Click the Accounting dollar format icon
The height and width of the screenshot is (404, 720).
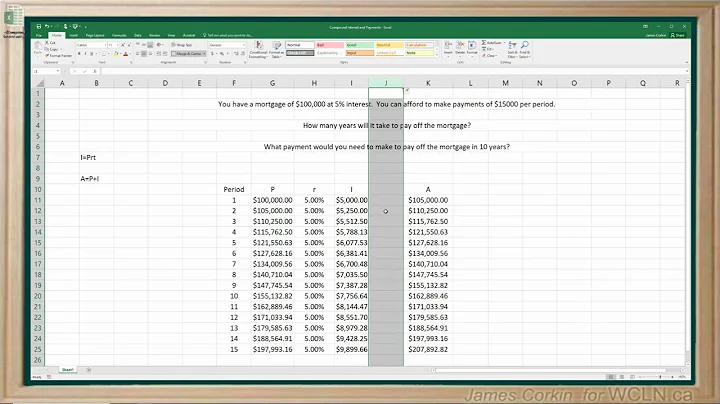pyautogui.click(x=212, y=54)
